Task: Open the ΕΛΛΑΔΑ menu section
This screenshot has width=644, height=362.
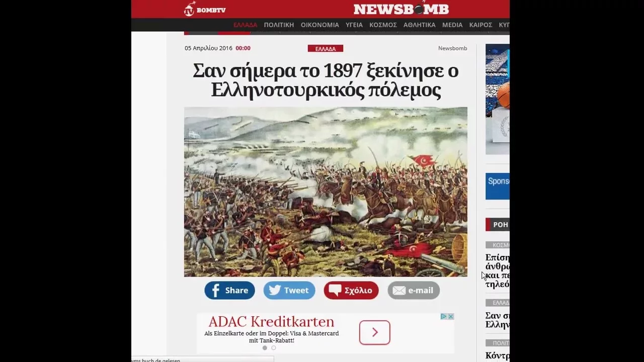Action: 245,25
